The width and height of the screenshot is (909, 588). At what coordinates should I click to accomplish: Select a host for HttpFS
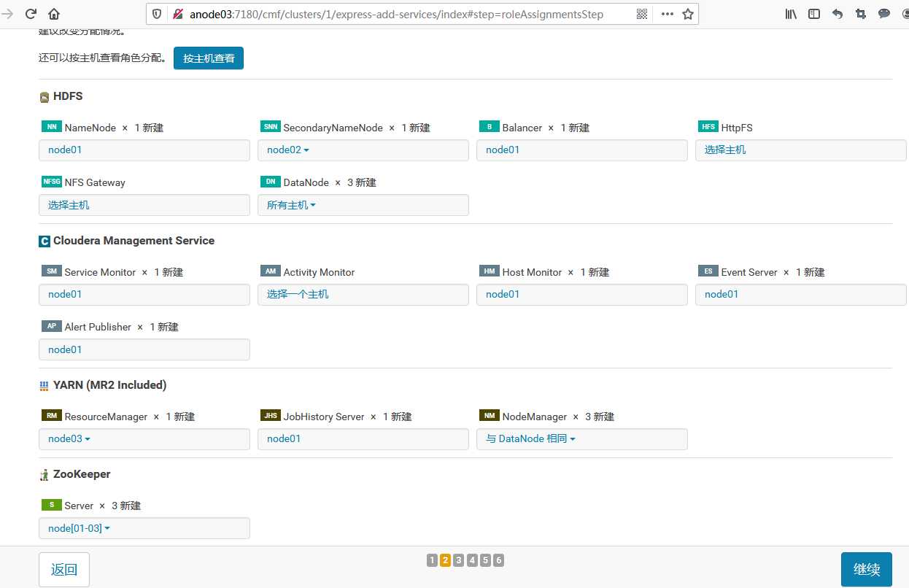coord(800,150)
